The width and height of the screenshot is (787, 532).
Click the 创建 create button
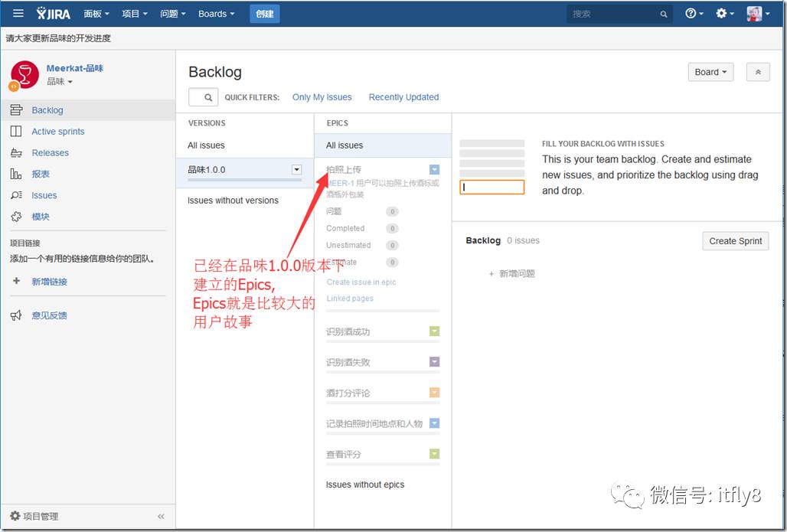(265, 14)
